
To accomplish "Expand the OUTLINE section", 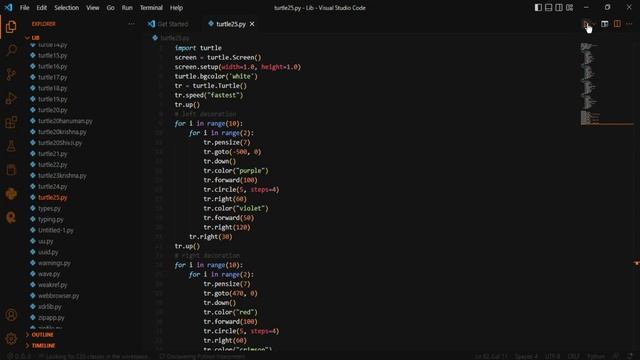I will [x=42, y=335].
